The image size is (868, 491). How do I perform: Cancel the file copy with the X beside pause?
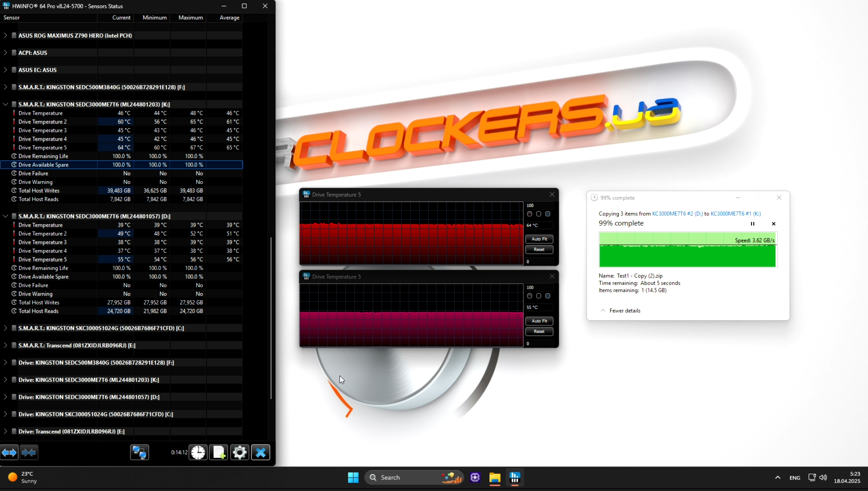coord(774,224)
